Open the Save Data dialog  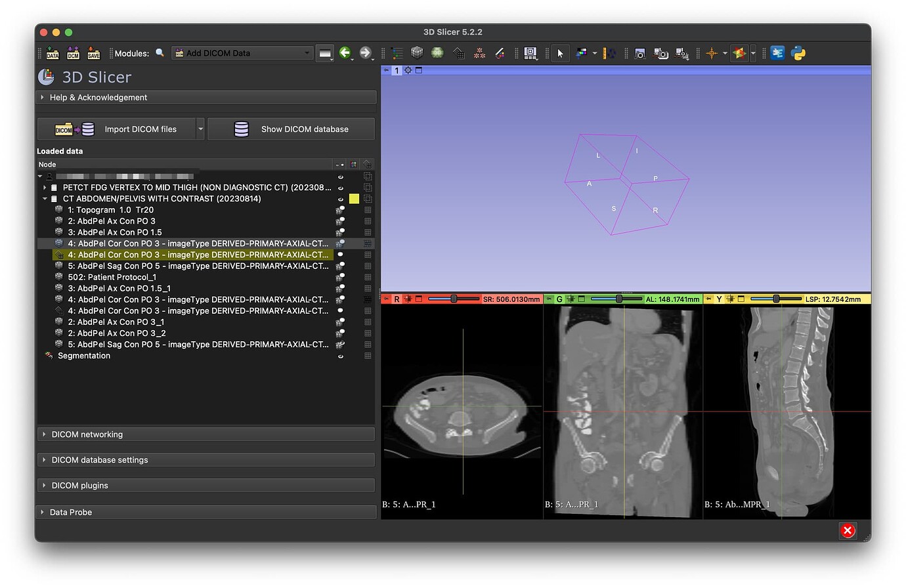93,53
